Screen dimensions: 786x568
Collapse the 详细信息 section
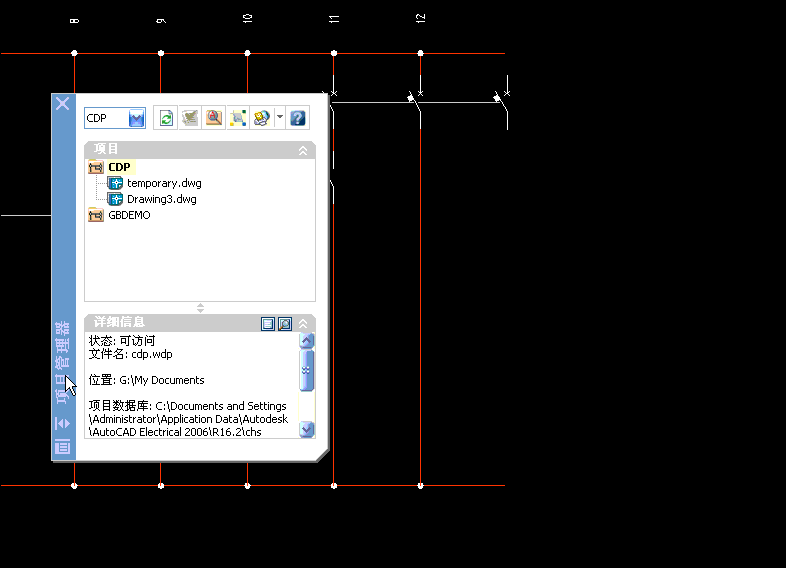point(303,323)
